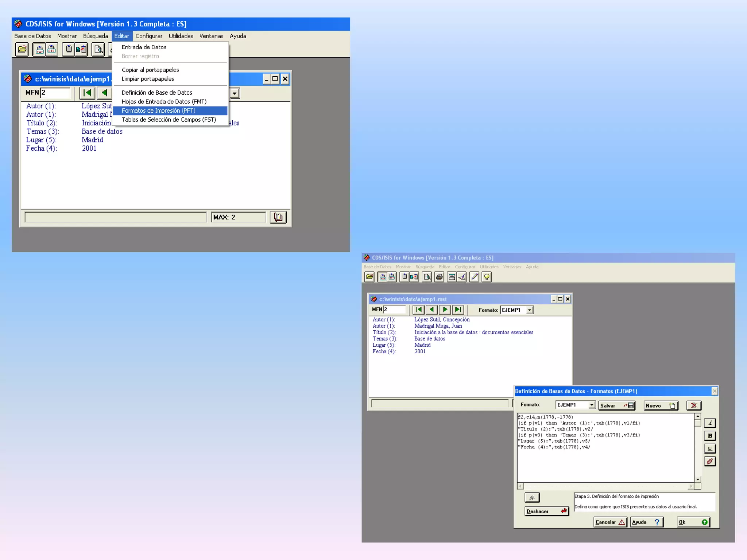The height and width of the screenshot is (560, 747).
Task: Click the font A button in dialog
Action: coord(532,497)
